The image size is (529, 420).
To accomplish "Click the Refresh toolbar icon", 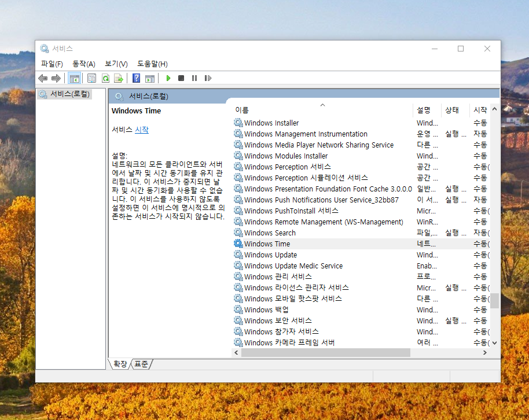I will [x=105, y=78].
